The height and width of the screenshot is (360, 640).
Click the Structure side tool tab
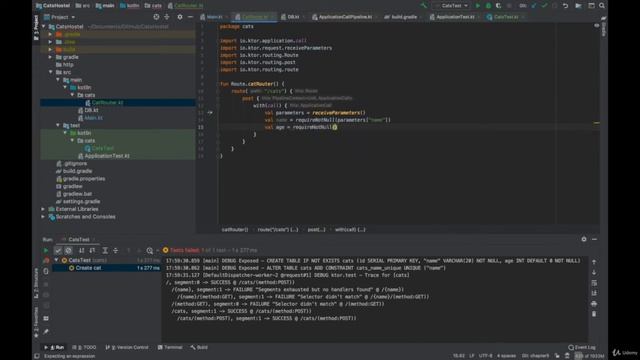click(36, 283)
